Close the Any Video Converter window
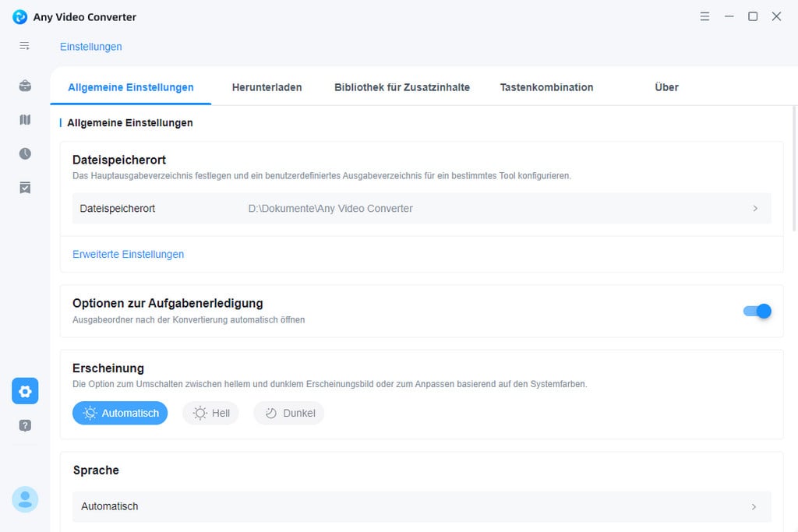 pos(776,16)
